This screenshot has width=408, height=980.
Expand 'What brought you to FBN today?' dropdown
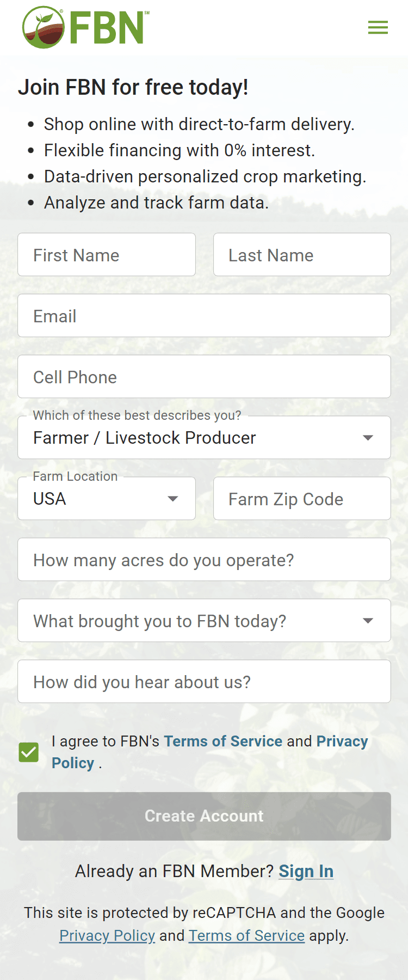[x=204, y=621]
